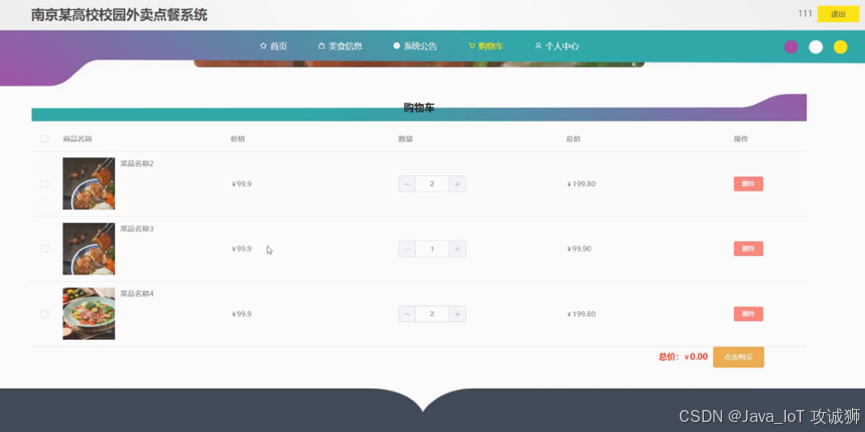Click the 菜品名称2 product name text

click(137, 164)
